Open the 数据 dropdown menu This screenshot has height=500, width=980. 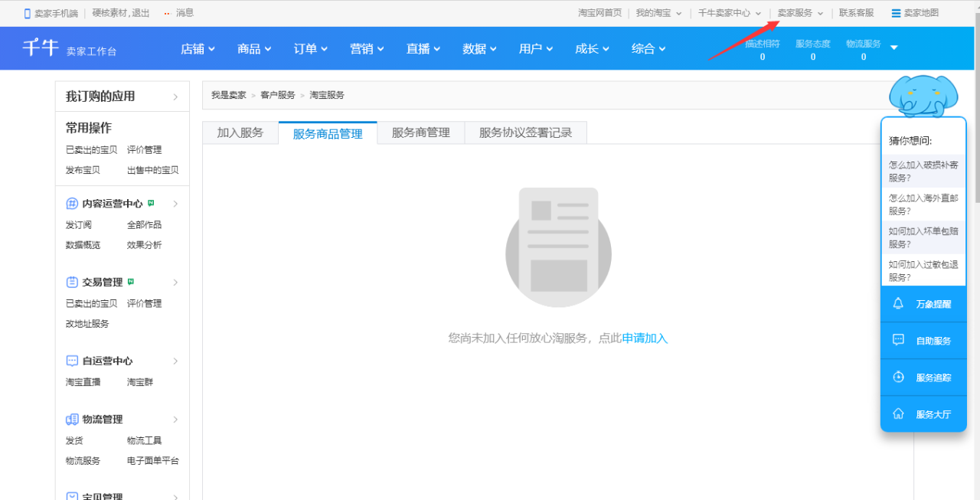479,48
